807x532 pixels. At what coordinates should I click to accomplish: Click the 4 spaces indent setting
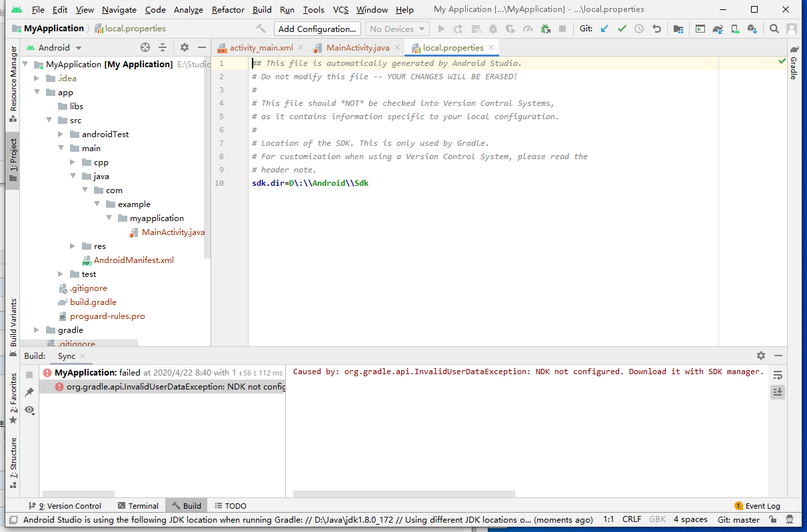point(690,519)
